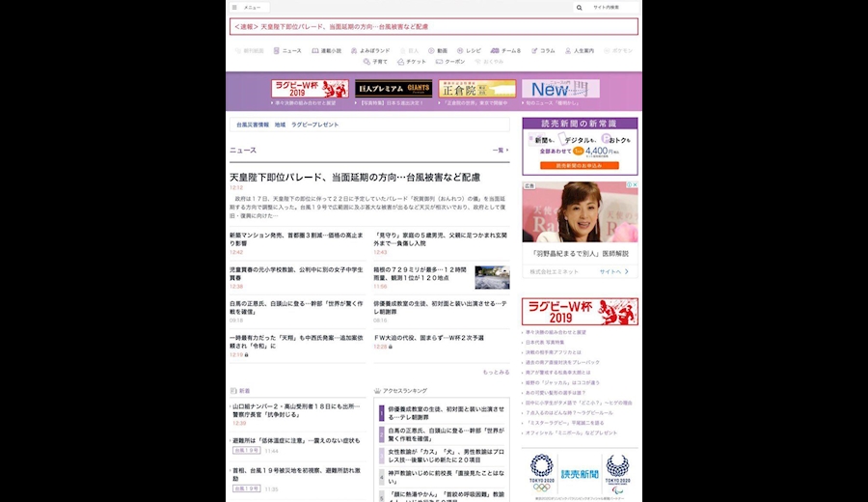The width and height of the screenshot is (868, 502).
Task: Open the クーポン navigation item
Action: click(450, 62)
